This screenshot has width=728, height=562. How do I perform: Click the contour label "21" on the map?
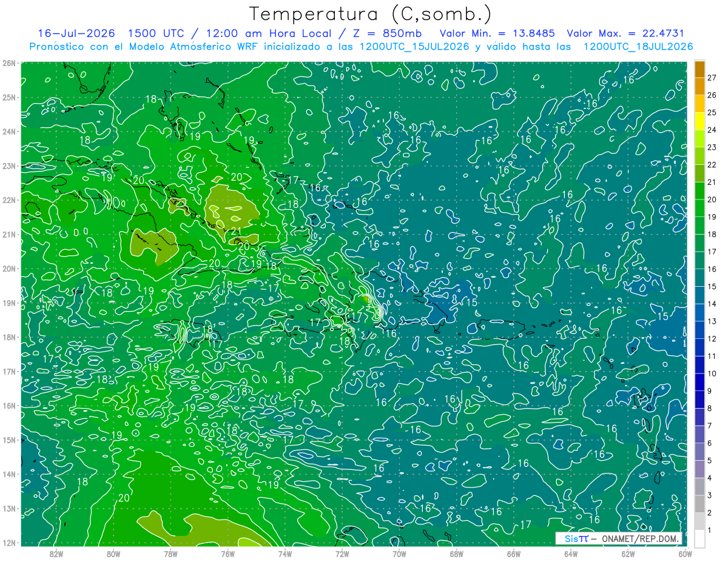pos(236,232)
